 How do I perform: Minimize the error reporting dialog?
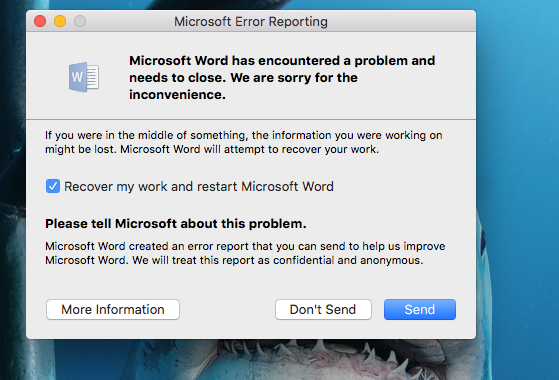[60, 21]
